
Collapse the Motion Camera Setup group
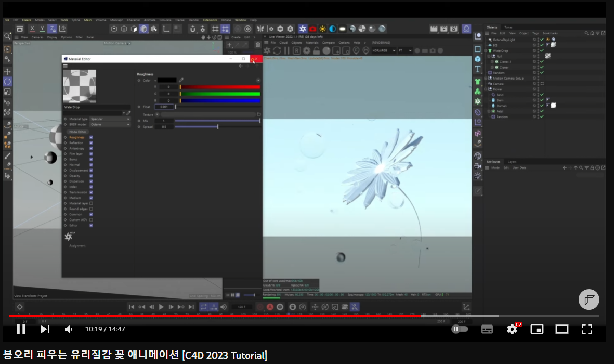pos(486,79)
